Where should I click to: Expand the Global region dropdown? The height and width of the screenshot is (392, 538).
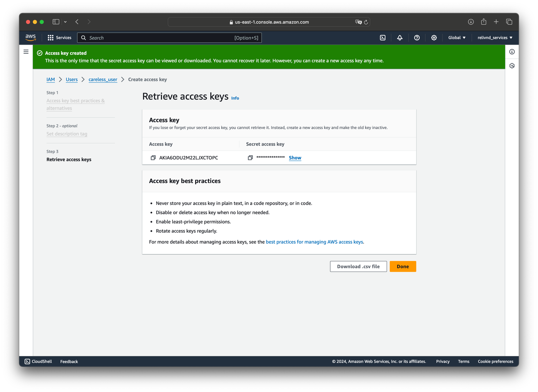pos(457,38)
